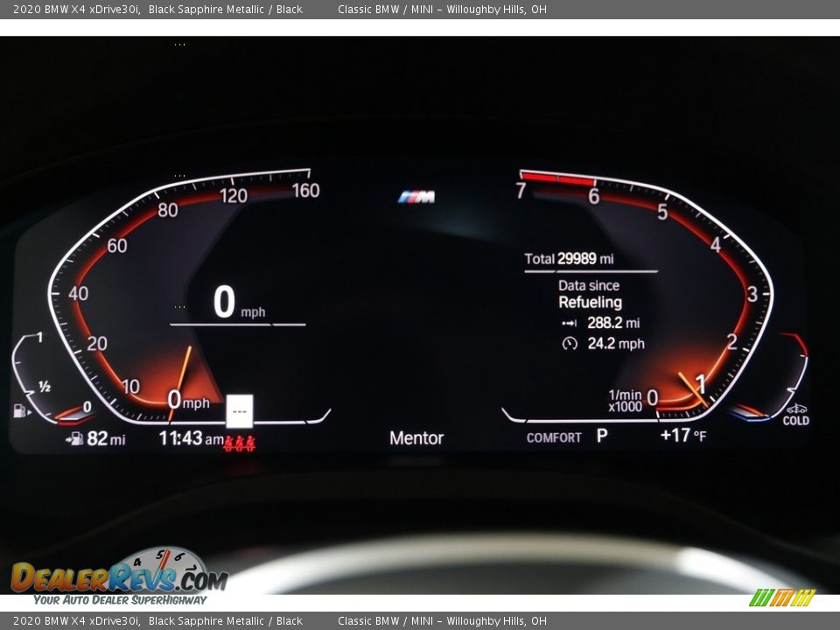Click the bottom caption Black Sapphire Metallic / Black
The width and height of the screenshot is (840, 630).
point(226,621)
